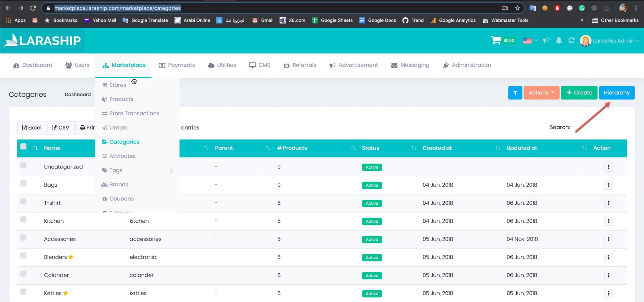644x302 pixels.
Task: Check the Uncategorized row checkbox
Action: [x=23, y=165]
